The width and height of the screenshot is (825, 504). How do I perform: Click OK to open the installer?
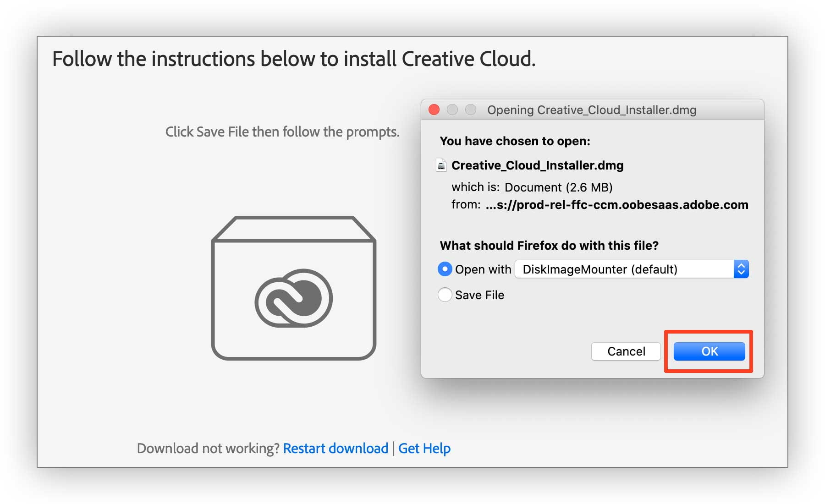click(x=709, y=351)
